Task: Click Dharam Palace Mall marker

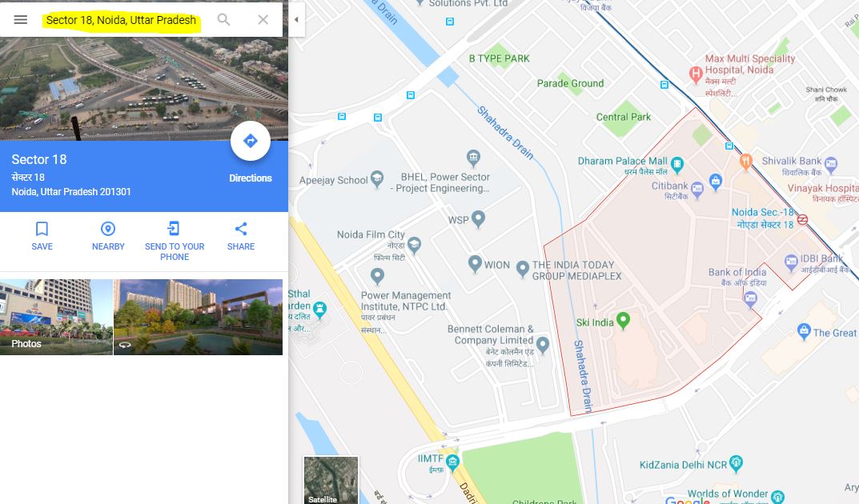Action: point(677,164)
